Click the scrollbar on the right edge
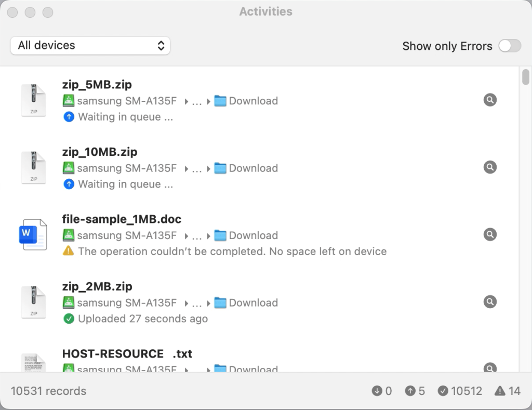The height and width of the screenshot is (410, 532). point(525,78)
